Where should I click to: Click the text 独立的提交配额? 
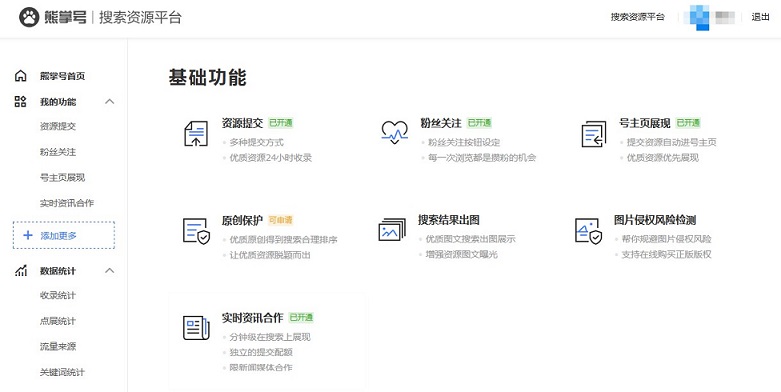(x=261, y=353)
